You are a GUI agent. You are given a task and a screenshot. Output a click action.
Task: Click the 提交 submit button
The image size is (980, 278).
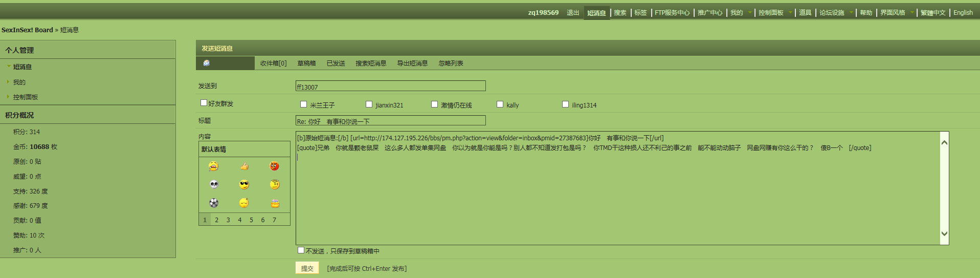307,268
